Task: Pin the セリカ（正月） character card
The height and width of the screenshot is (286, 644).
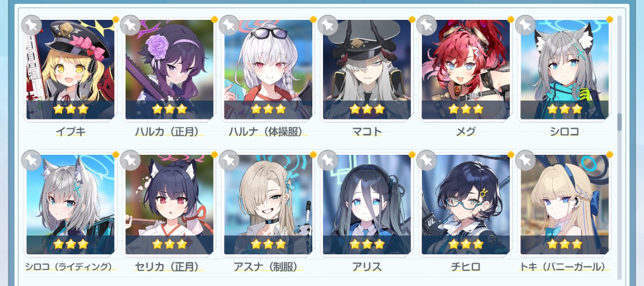Action: (130, 160)
